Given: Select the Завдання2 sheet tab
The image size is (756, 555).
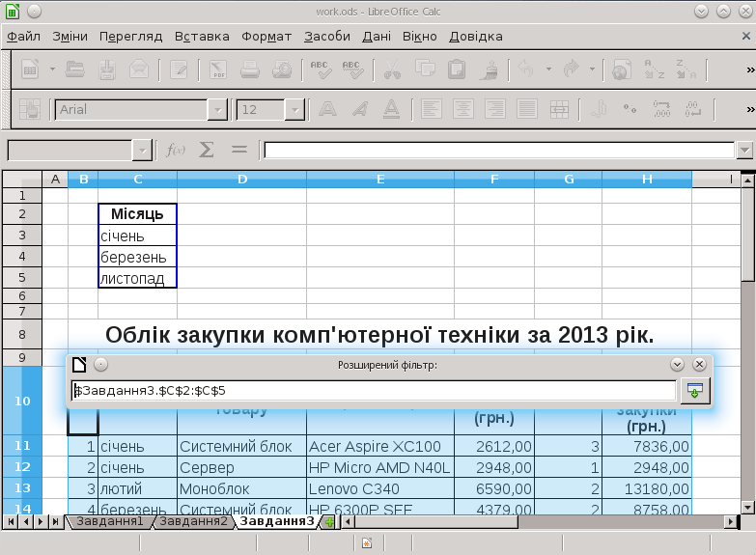Looking at the screenshot, I should [193, 522].
